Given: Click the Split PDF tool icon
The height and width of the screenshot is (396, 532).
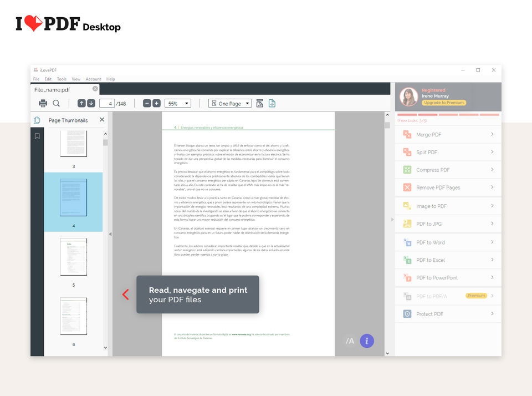Looking at the screenshot, I should point(407,152).
